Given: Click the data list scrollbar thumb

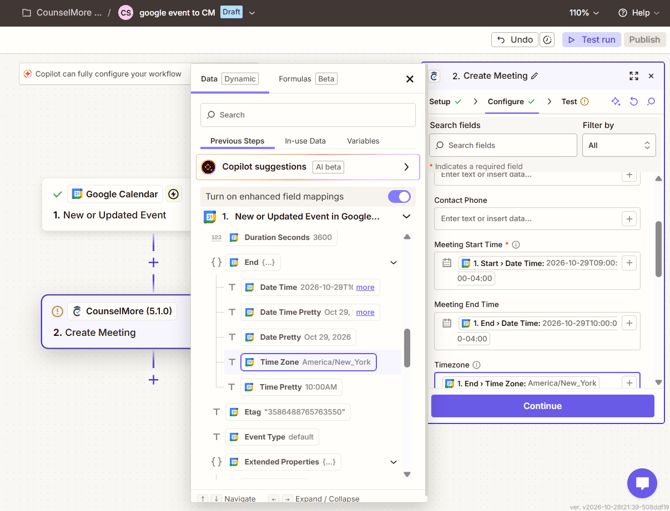Looking at the screenshot, I should pyautogui.click(x=407, y=348).
